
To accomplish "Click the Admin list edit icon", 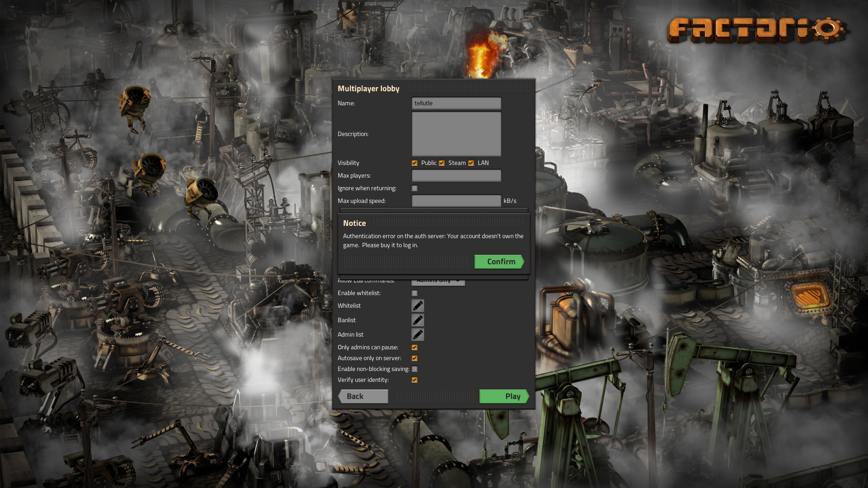I will coord(417,334).
